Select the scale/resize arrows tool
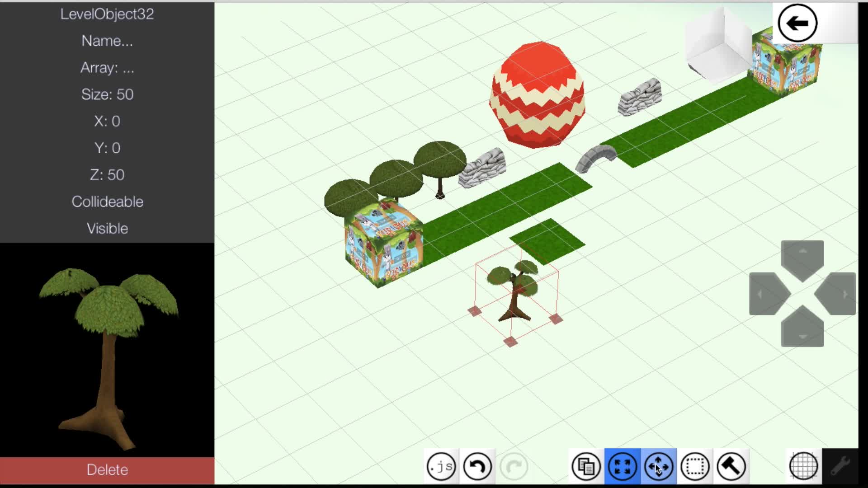This screenshot has height=488, width=868. coord(622,466)
